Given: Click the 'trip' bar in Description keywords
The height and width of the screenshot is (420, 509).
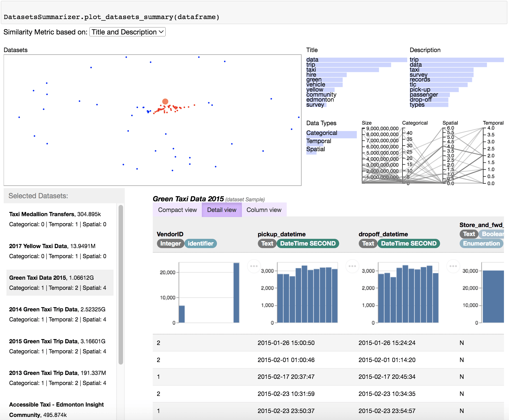Looking at the screenshot, I should (x=457, y=60).
